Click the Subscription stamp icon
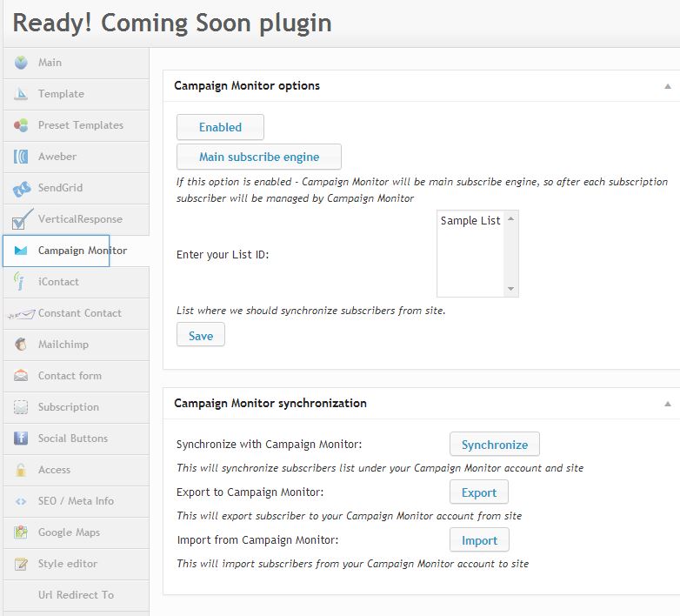 click(x=21, y=407)
